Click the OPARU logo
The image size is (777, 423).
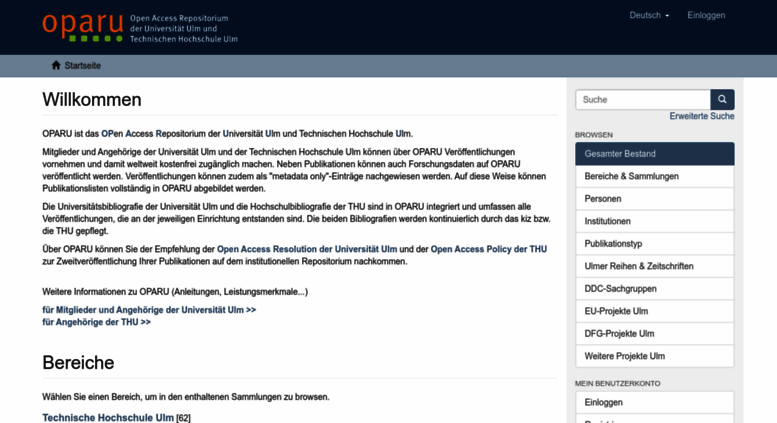click(82, 27)
